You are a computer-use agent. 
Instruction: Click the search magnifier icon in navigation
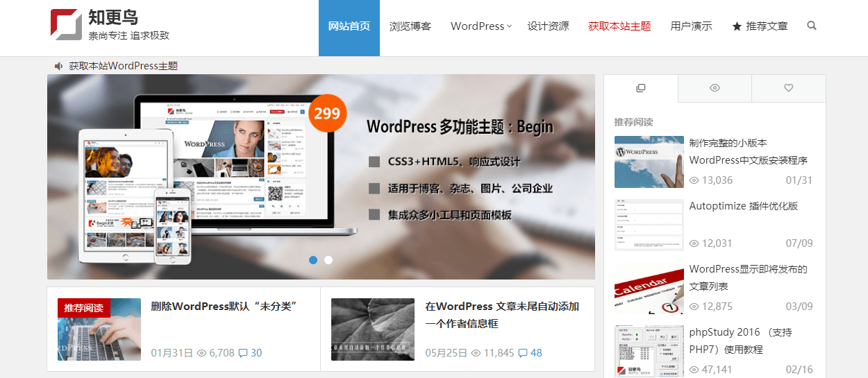812,26
